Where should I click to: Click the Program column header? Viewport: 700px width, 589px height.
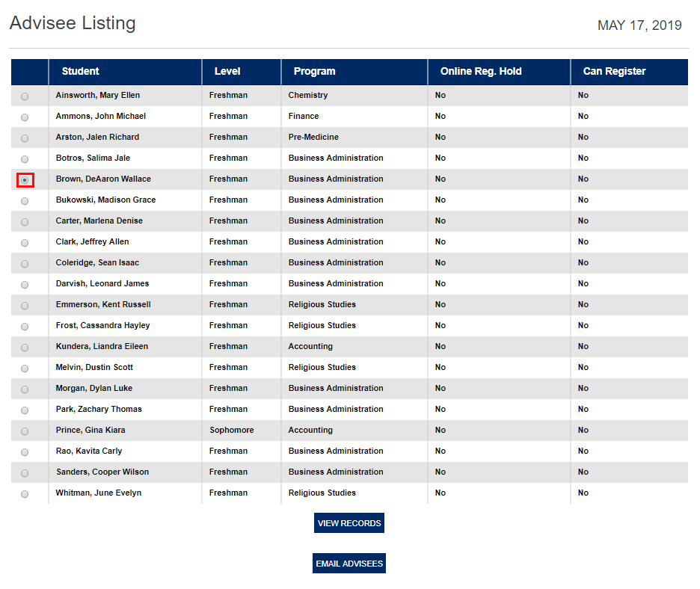point(315,72)
